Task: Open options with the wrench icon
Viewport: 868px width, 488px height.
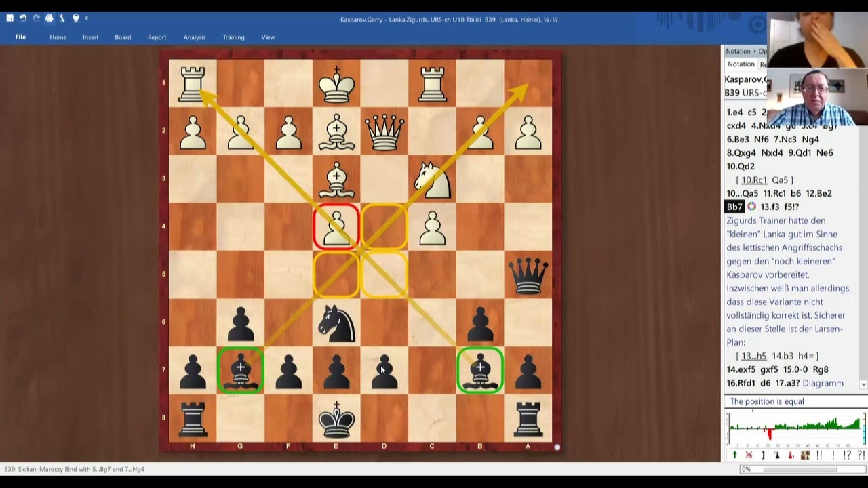Action: point(62,18)
